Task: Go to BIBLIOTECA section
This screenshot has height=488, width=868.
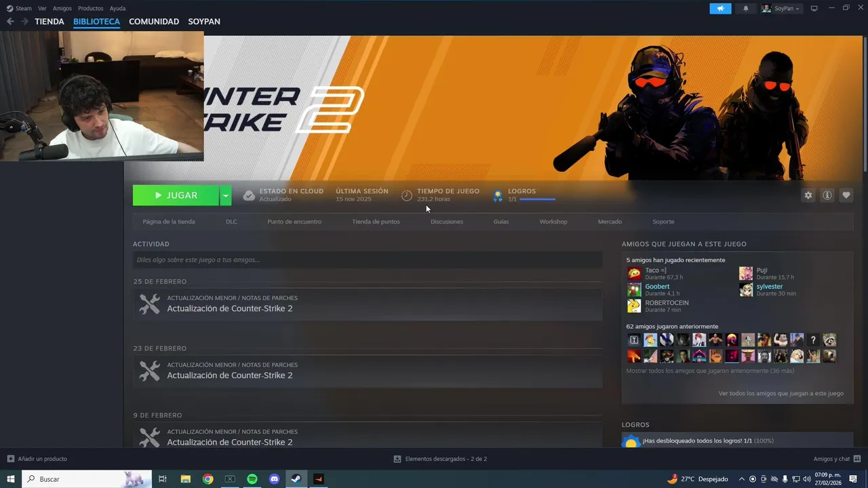Action: click(96, 22)
